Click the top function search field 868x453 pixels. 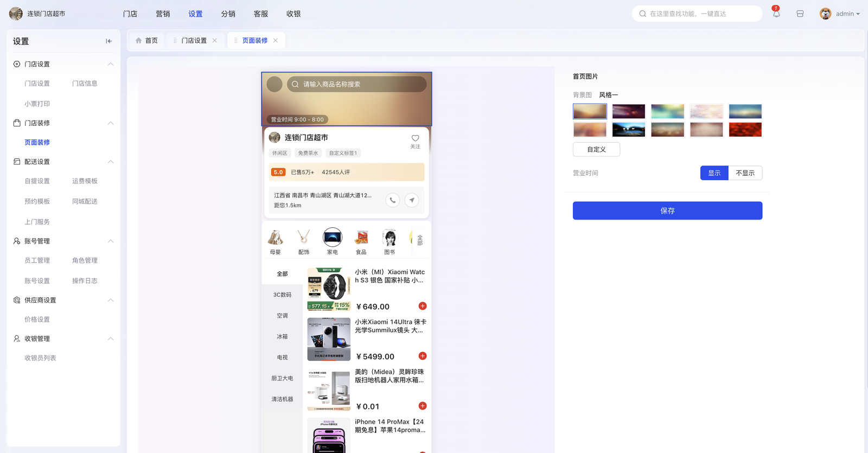point(697,14)
